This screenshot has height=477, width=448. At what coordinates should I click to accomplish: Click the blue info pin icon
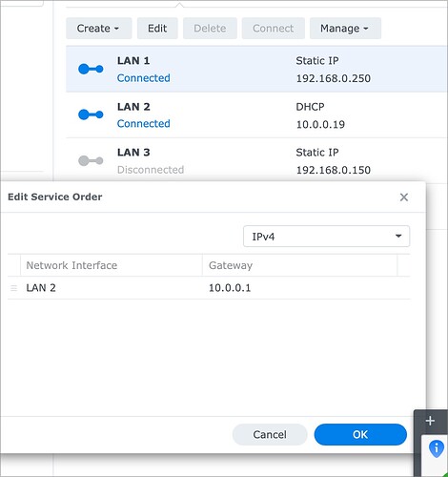click(437, 448)
